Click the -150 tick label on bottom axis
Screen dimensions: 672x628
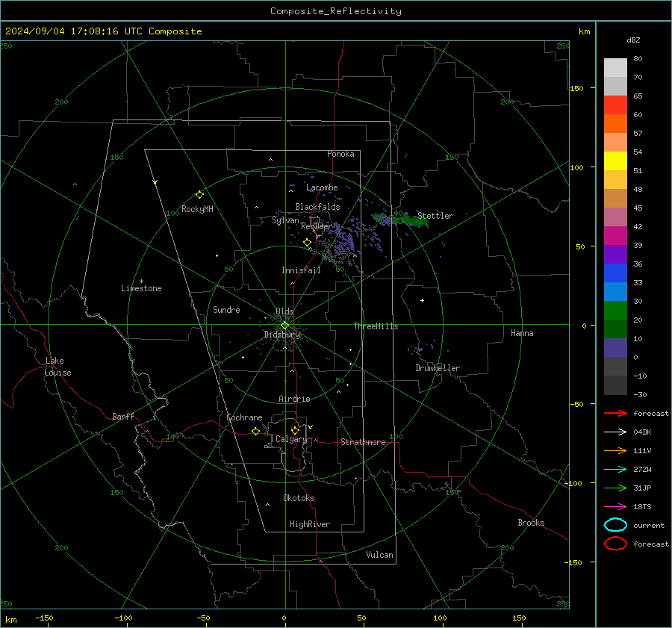44,618
